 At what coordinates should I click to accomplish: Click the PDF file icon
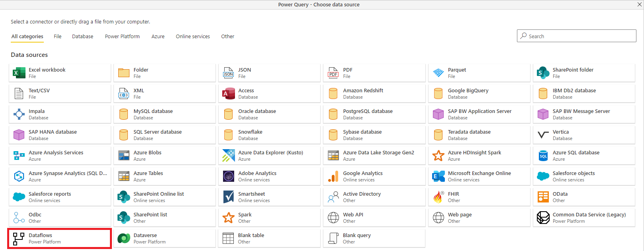333,73
